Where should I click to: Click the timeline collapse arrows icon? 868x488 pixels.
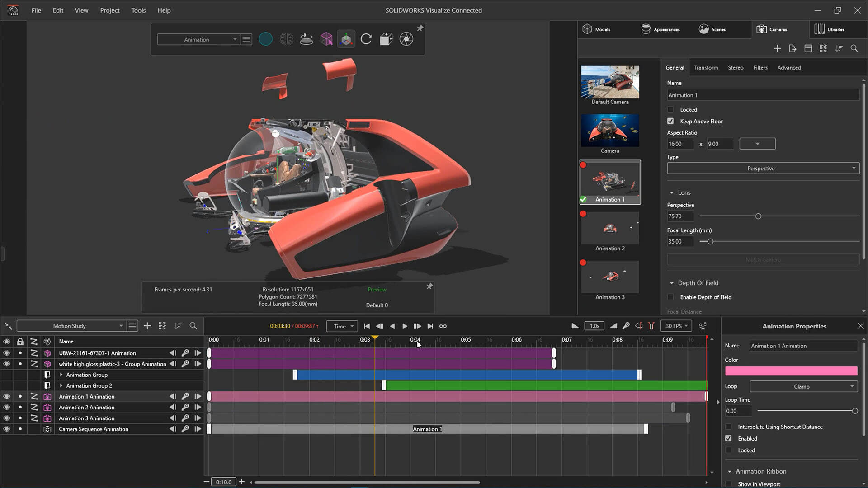point(8,326)
